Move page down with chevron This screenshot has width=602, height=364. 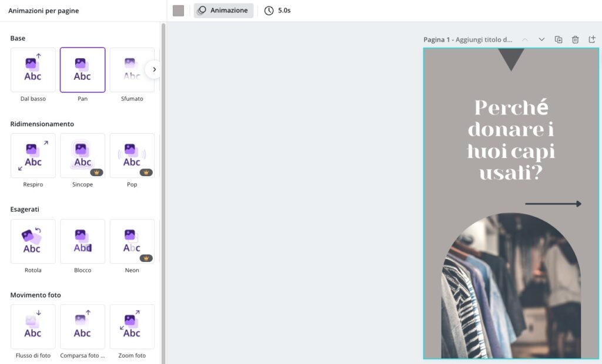[541, 39]
